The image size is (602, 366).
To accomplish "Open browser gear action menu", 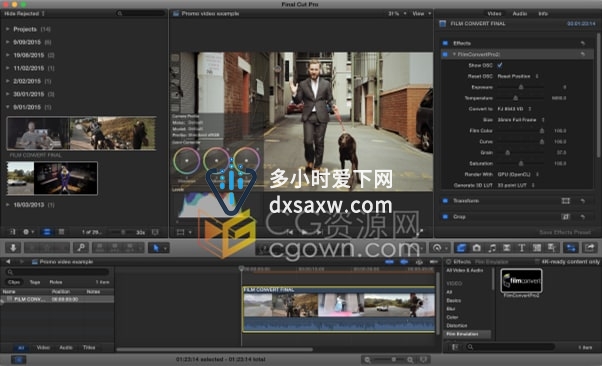I will point(28,232).
